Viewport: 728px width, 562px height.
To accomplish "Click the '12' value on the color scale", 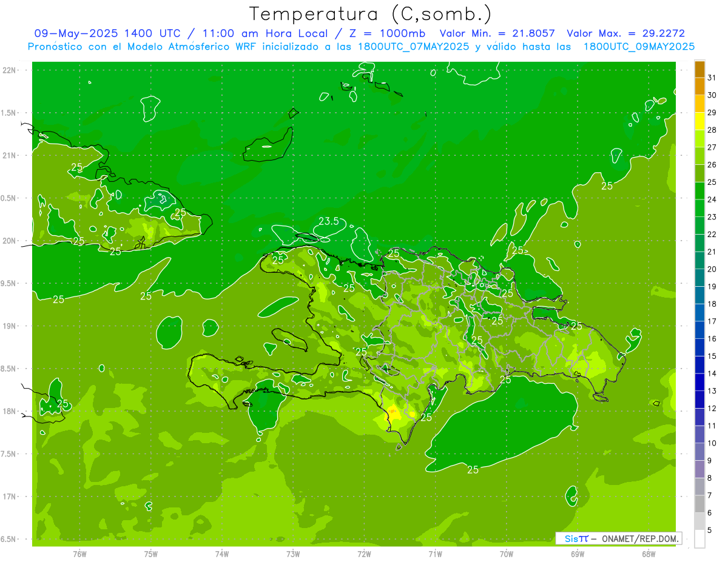I will click(x=712, y=408).
